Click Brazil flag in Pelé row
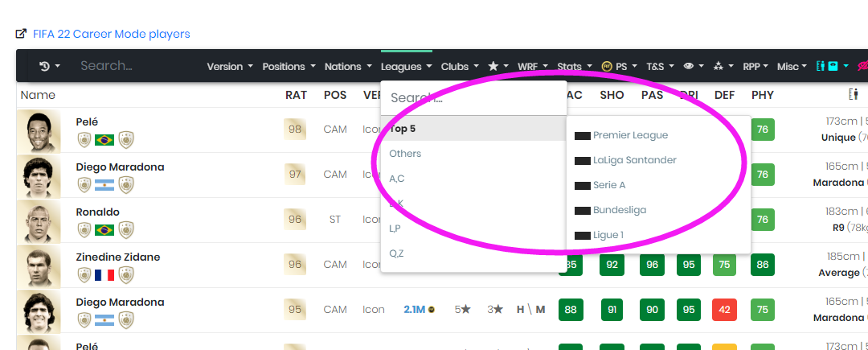868x350 pixels. 104,139
